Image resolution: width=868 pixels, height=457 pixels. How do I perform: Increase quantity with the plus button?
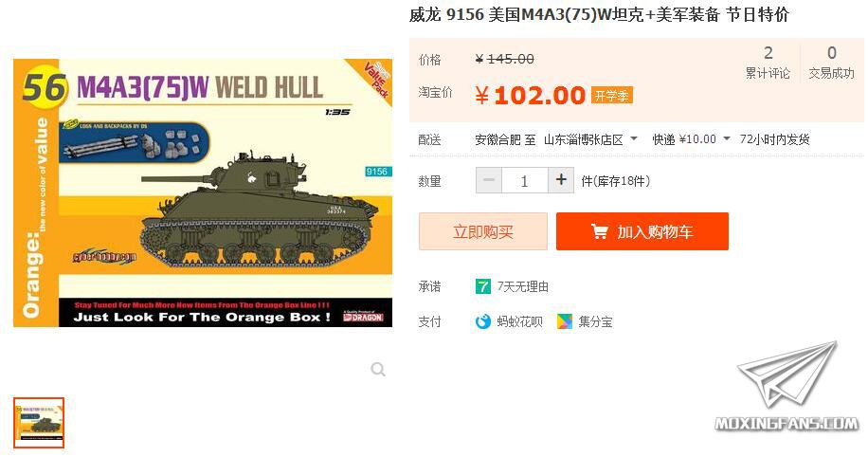[561, 180]
